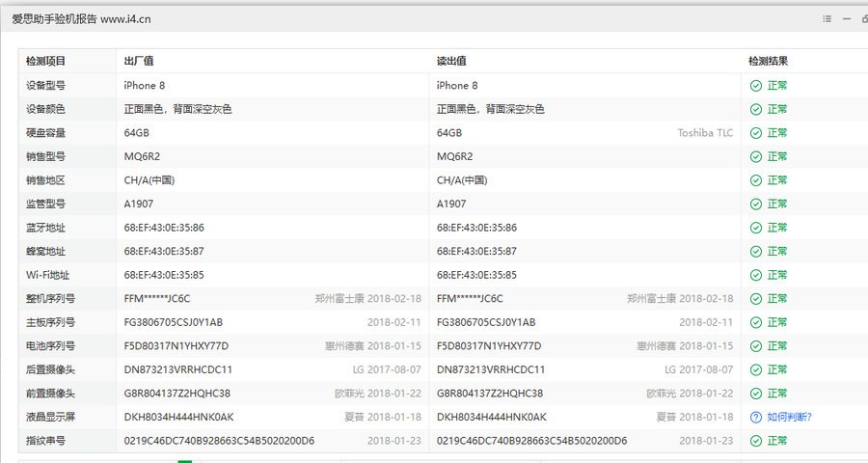Click the 检测项目 column header
The width and height of the screenshot is (868, 463).
[x=45, y=61]
